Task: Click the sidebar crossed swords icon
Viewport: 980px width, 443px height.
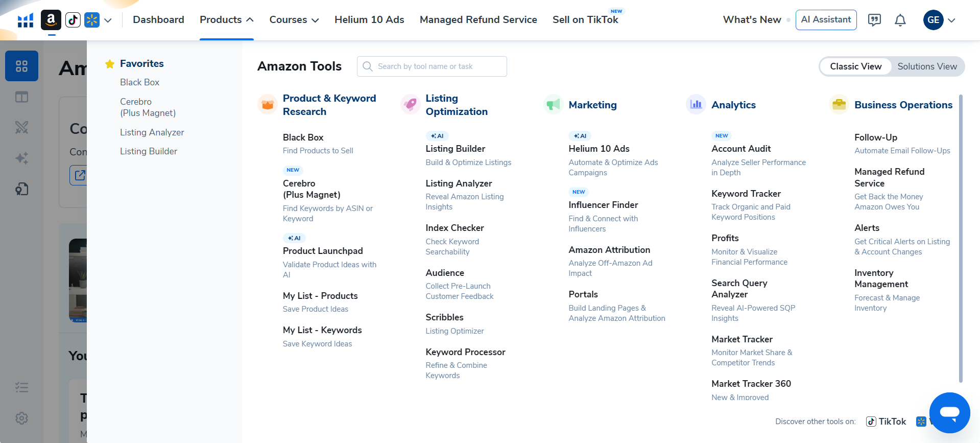Action: [x=21, y=127]
